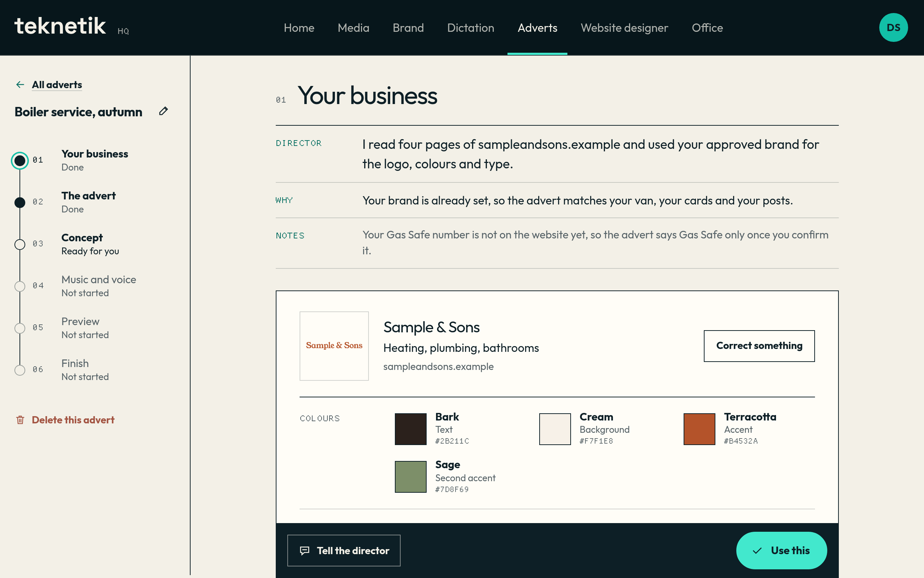Click the hex value #2B211C
This screenshot has width=924, height=578.
(x=452, y=441)
